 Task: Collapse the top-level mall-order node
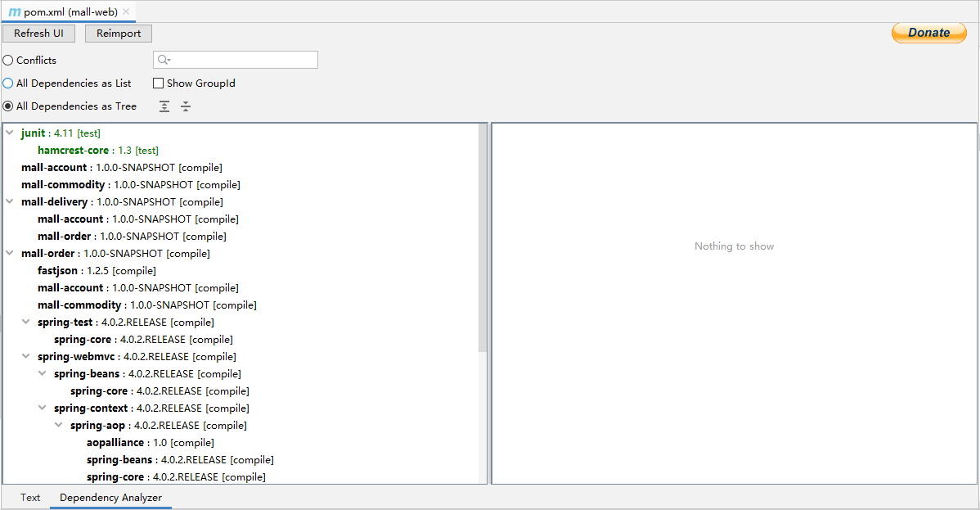(10, 253)
